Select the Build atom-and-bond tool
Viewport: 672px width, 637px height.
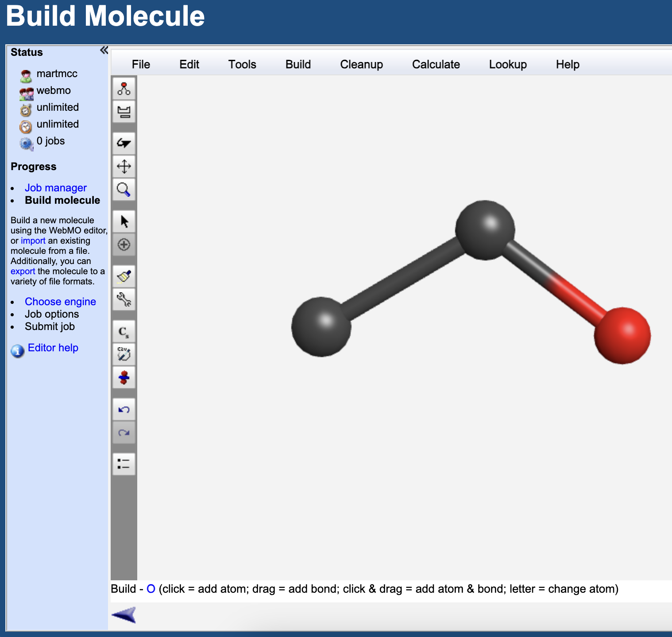click(x=124, y=89)
